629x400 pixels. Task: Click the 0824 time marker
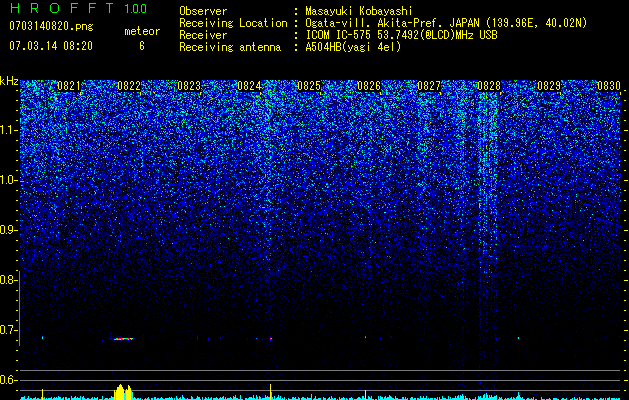coord(249,85)
